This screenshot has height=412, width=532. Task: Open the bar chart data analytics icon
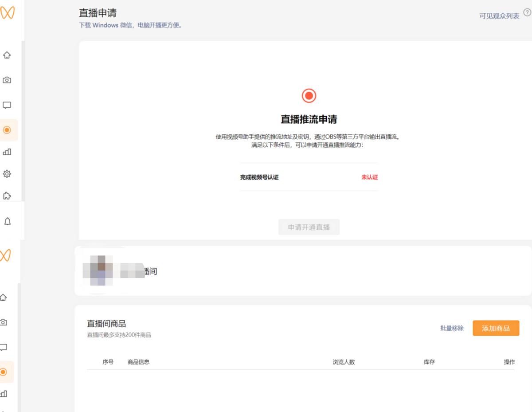6,152
